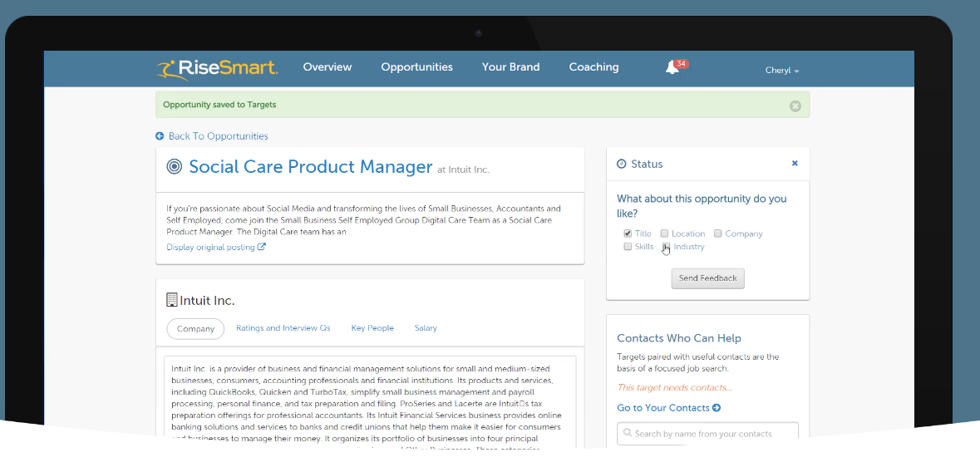Click the arrow icon beside Go to Your Contacts
980x472 pixels.
(717, 408)
